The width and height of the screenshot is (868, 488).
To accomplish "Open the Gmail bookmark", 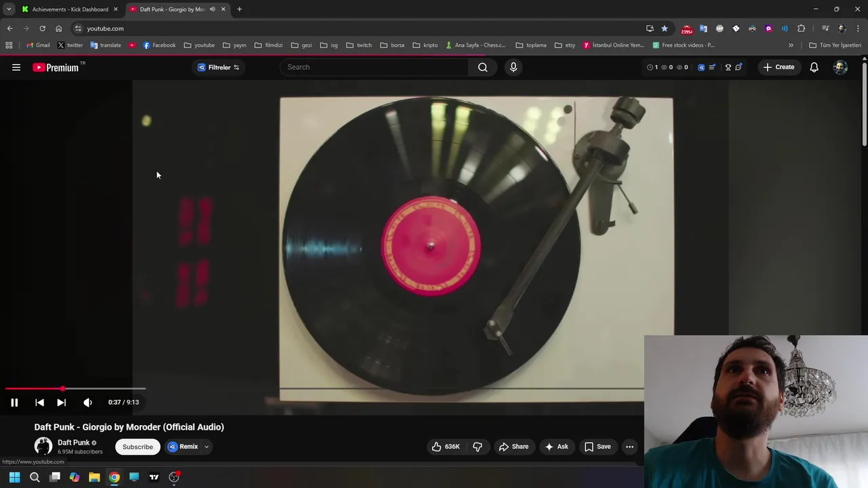I will (38, 45).
